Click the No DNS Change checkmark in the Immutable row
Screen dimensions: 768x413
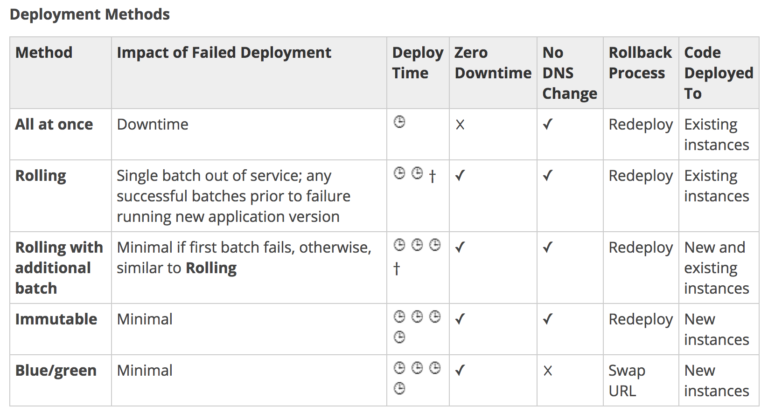coord(548,318)
